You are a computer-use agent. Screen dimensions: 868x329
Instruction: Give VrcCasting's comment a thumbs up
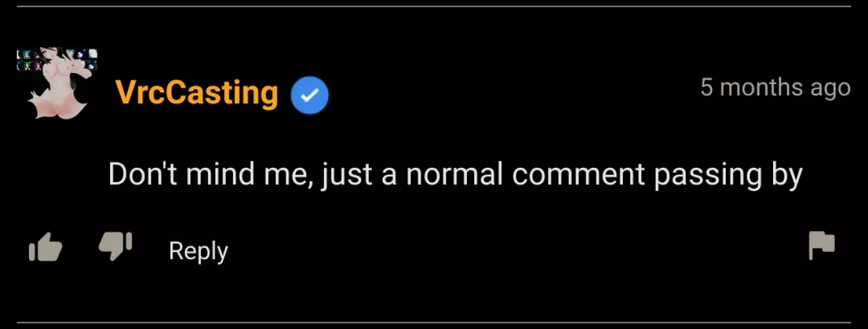[45, 249]
